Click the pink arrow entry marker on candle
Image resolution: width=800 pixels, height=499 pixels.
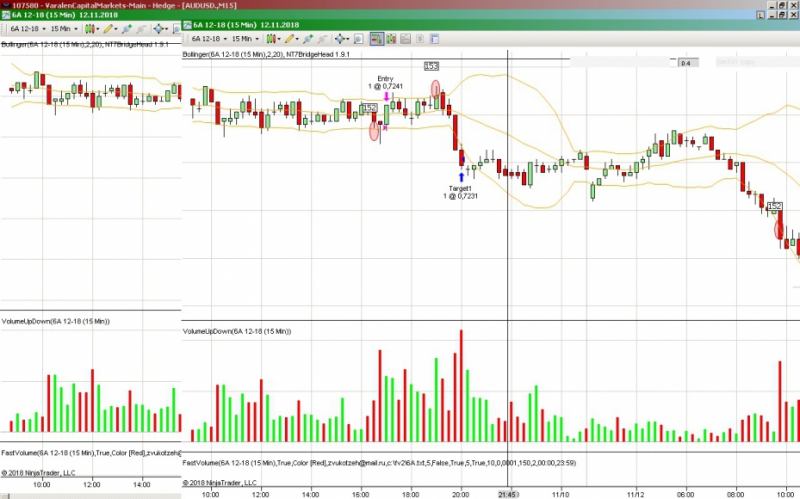[387, 96]
